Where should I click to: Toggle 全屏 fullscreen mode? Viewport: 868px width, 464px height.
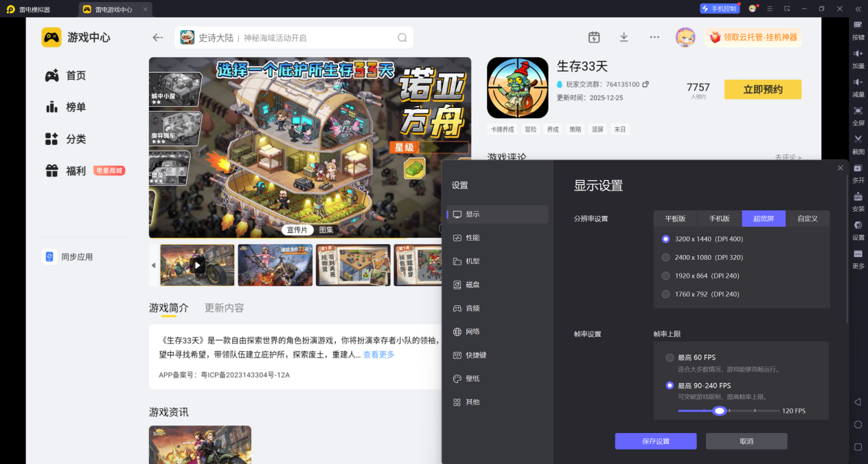pos(858,116)
